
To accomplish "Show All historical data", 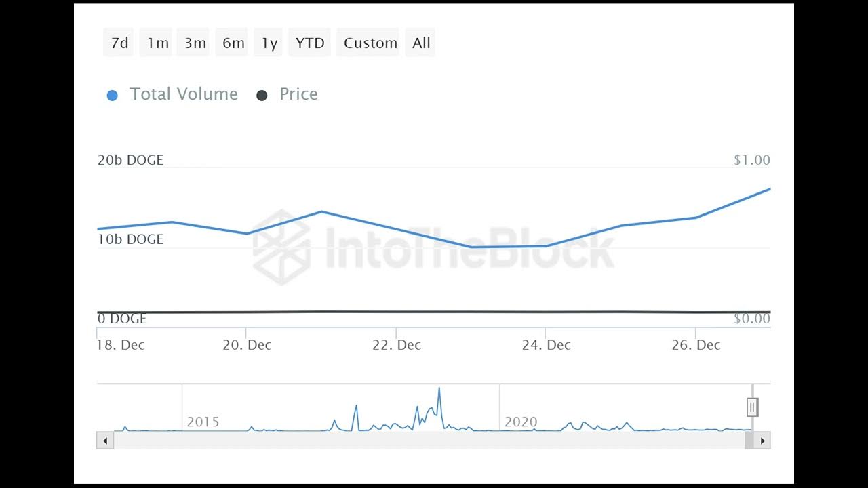I will (x=421, y=43).
